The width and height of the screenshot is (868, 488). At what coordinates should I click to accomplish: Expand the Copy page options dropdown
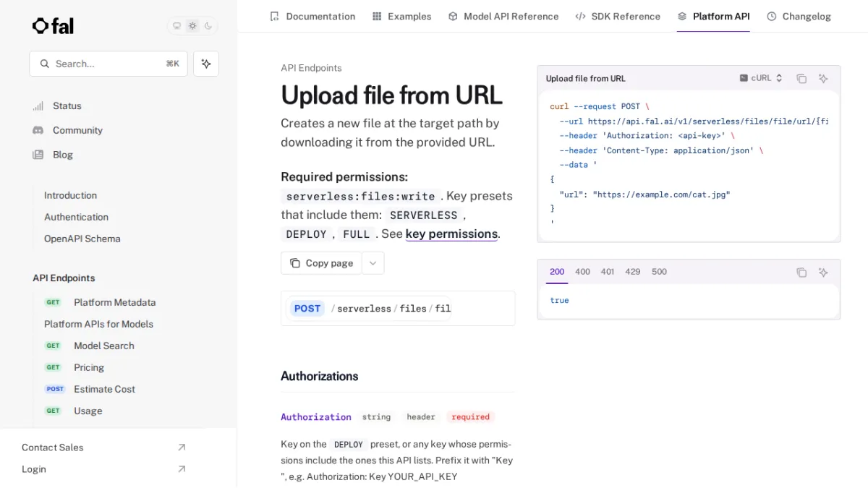373,263
